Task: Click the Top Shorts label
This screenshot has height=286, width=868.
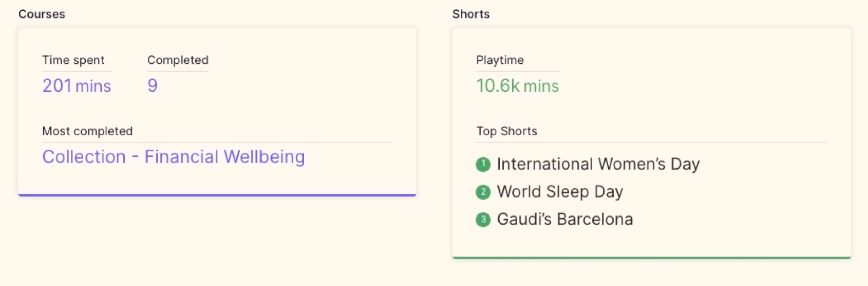Action: tap(506, 131)
